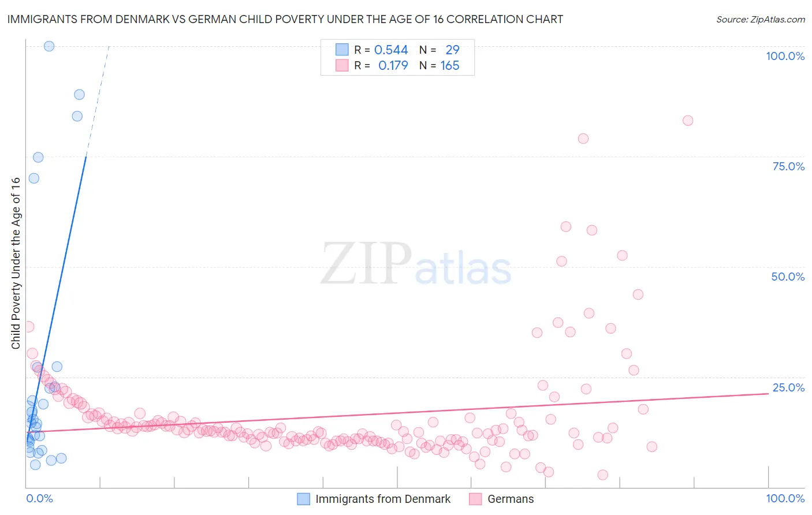The image size is (812, 515).
Task: Open the Source: ZipAtlas.com link
Action: tap(761, 19)
